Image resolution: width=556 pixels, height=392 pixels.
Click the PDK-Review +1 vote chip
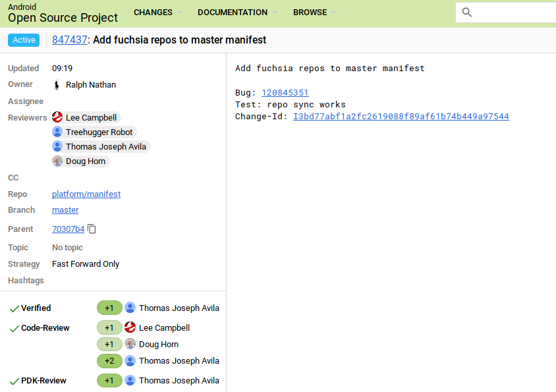(109, 380)
